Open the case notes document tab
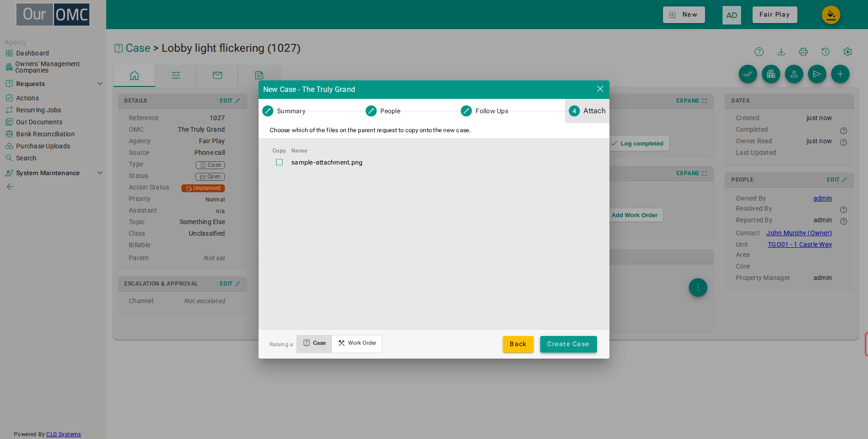The height and width of the screenshot is (439, 868). click(x=259, y=75)
